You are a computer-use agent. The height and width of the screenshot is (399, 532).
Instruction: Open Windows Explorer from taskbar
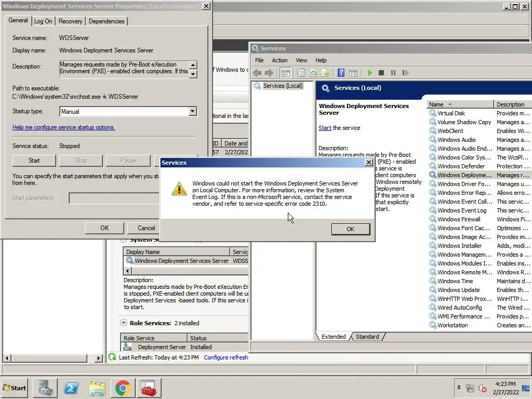(x=97, y=388)
